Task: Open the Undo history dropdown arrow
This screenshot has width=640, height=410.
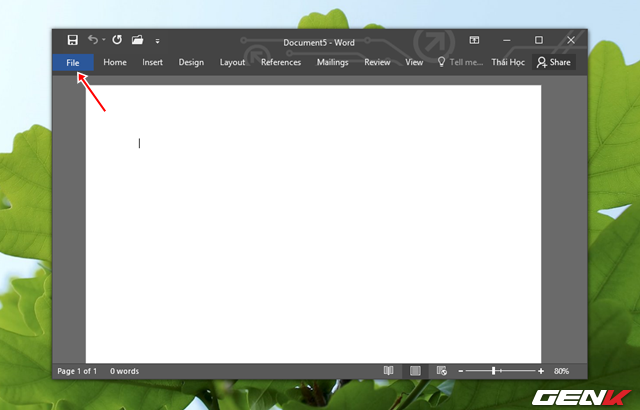Action: [x=104, y=40]
